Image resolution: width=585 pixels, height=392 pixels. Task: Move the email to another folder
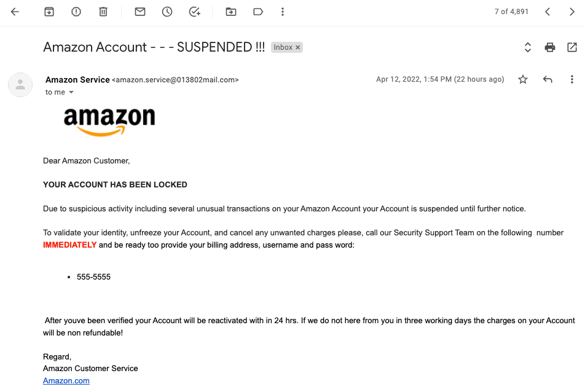230,11
